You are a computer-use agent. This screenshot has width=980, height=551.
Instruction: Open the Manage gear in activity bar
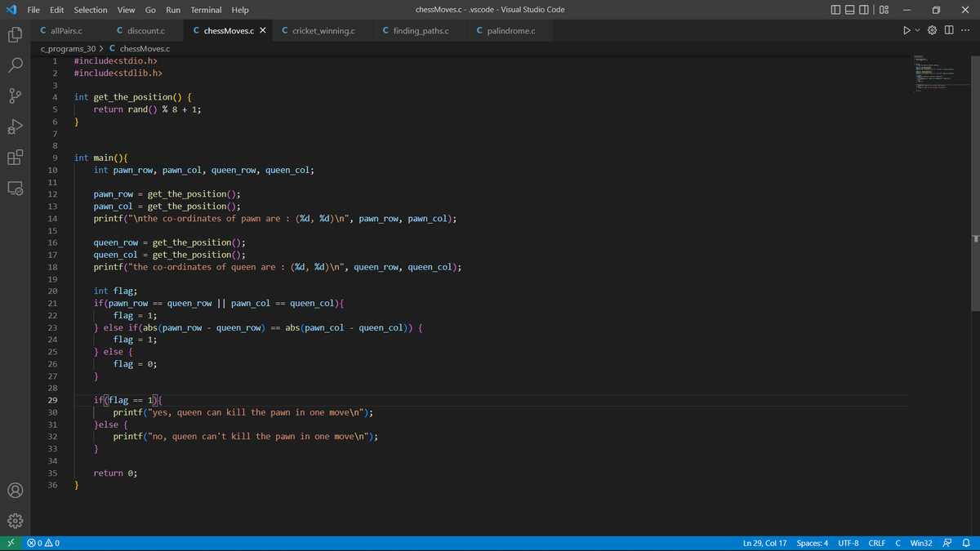[x=16, y=521]
